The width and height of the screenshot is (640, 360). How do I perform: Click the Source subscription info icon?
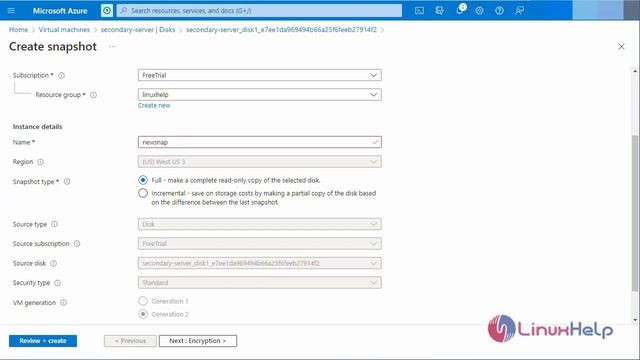click(x=77, y=244)
